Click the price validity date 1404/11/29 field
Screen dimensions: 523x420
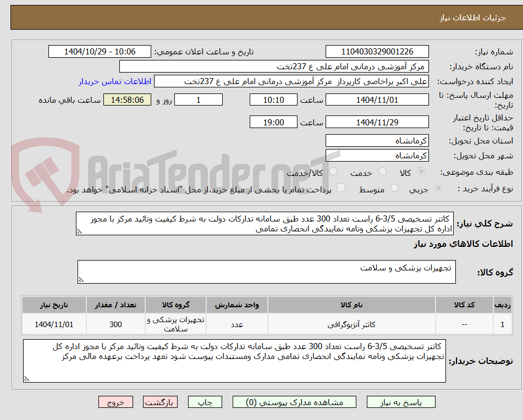[377, 122]
